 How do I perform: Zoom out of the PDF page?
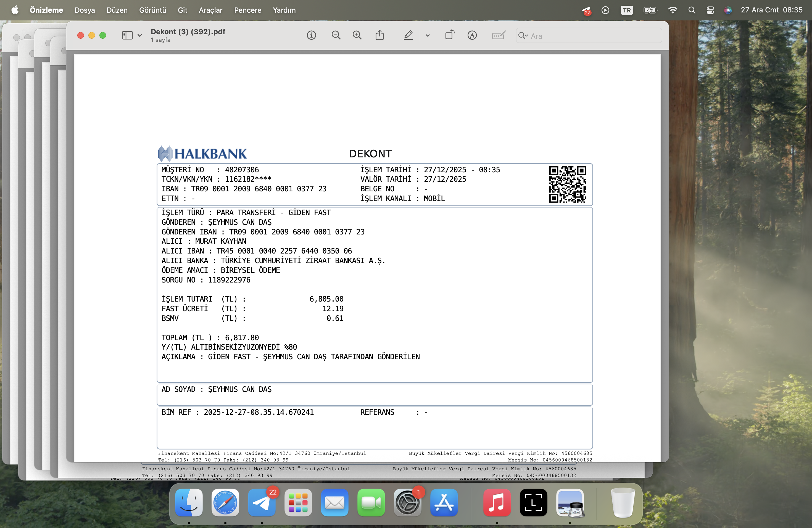pyautogui.click(x=336, y=35)
